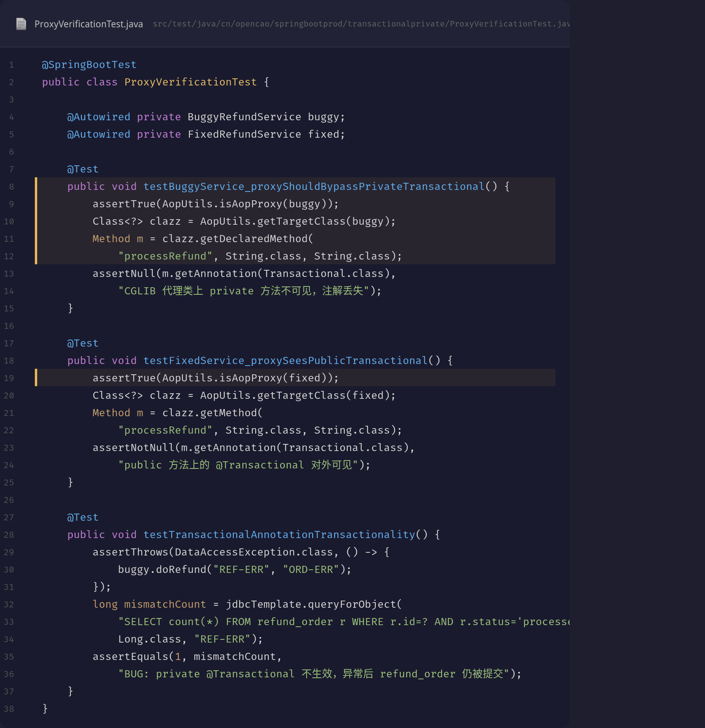Click Long.class, "REF-ERR" arguments line

point(190,639)
